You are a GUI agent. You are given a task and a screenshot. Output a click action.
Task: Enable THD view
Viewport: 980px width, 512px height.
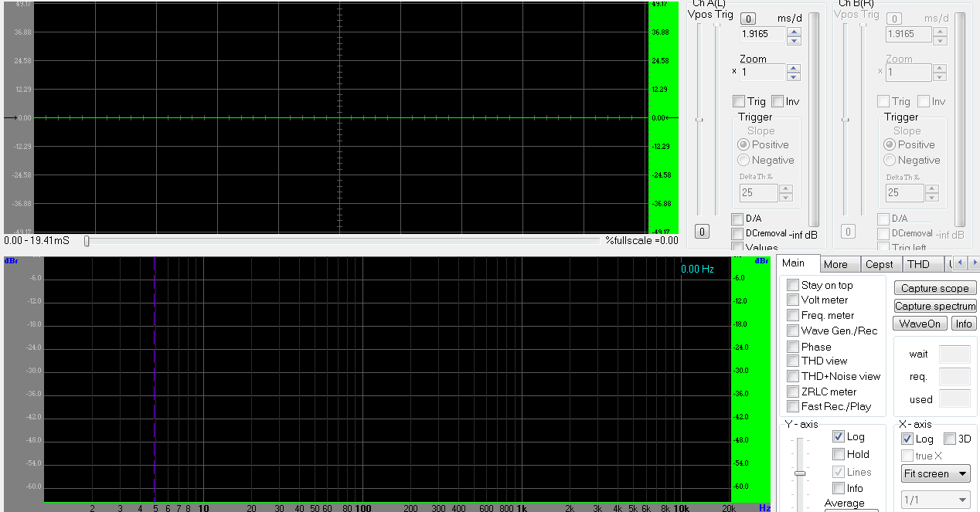click(x=793, y=361)
